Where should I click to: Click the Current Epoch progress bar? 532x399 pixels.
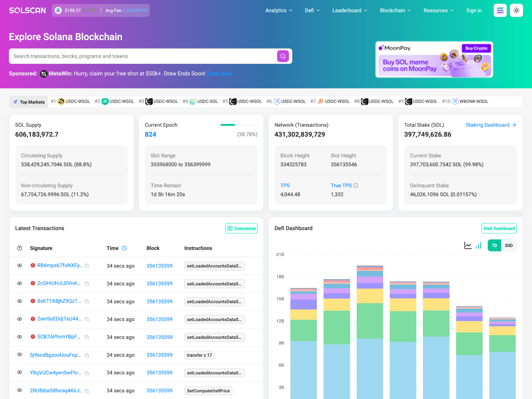pyautogui.click(x=238, y=125)
